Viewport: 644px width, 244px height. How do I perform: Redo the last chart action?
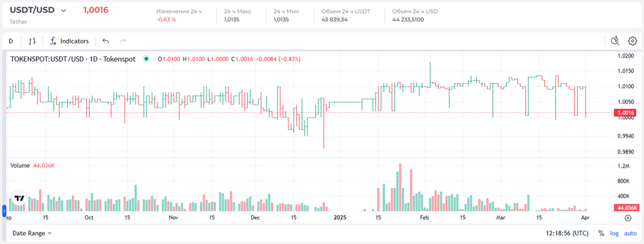[x=123, y=41]
